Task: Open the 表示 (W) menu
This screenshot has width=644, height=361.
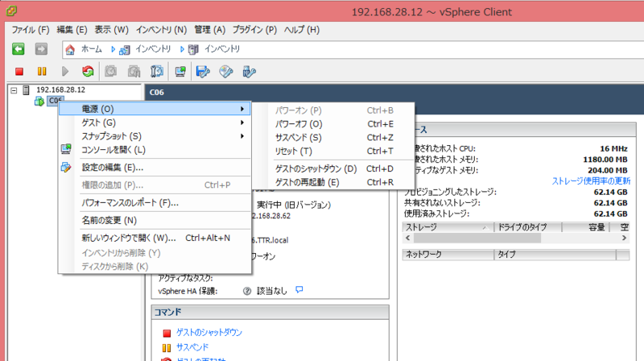Action: [111, 30]
